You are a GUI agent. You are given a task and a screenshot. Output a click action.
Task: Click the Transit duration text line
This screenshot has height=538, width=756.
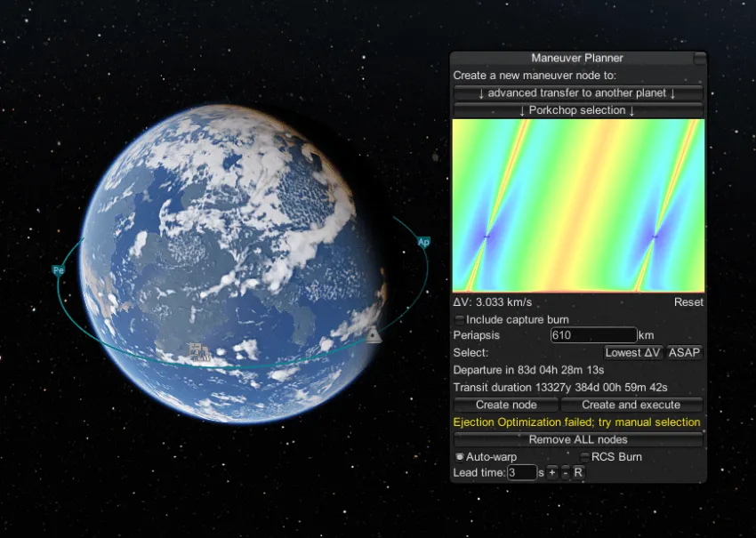point(560,387)
